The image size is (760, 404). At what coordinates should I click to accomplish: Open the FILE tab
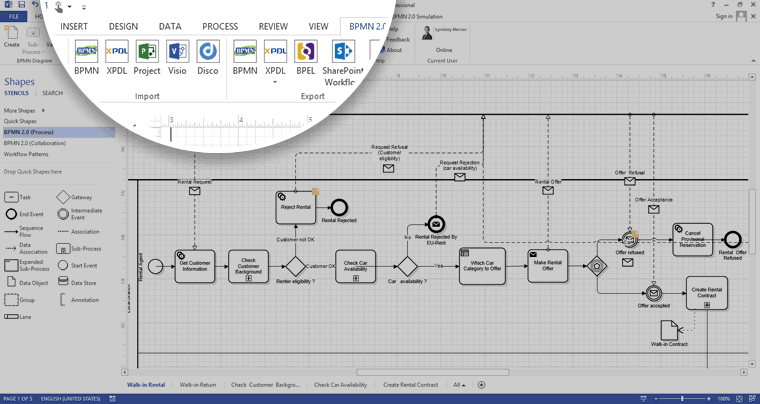click(x=14, y=16)
